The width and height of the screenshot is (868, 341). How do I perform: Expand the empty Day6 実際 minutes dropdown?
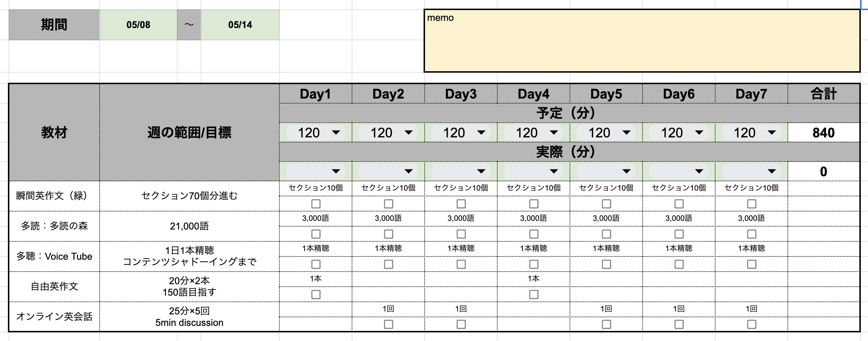(x=679, y=171)
